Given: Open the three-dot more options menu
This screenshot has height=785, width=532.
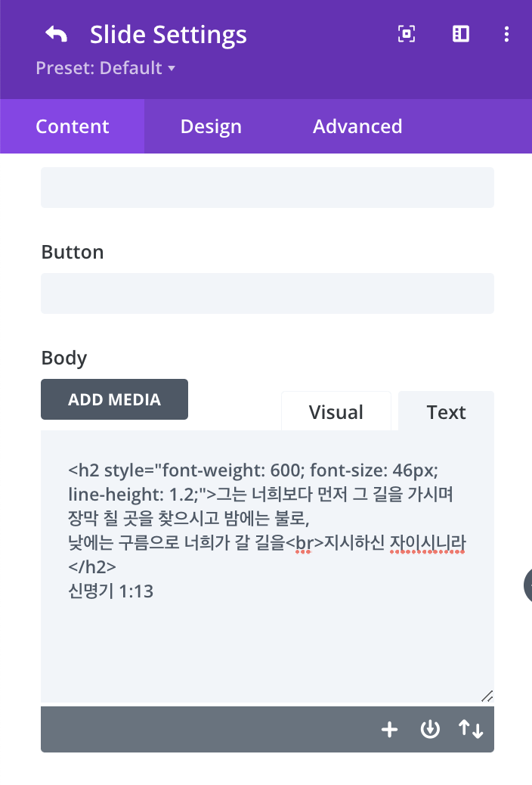Looking at the screenshot, I should pyautogui.click(x=506, y=34).
